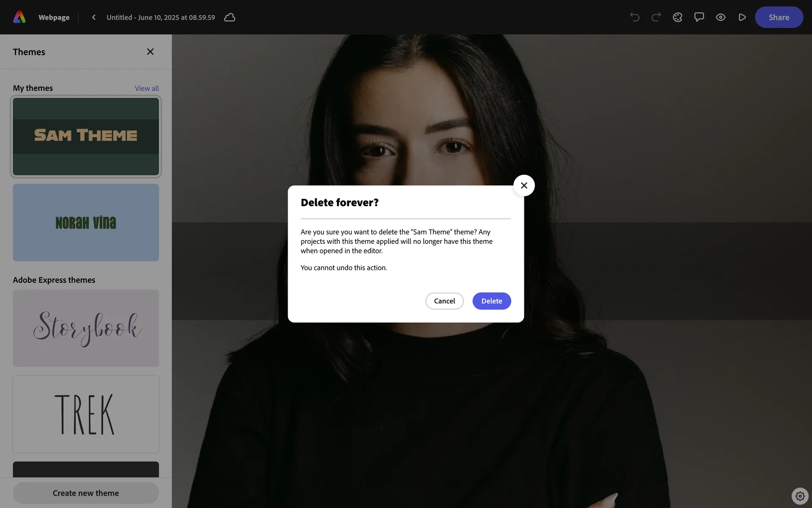The width and height of the screenshot is (812, 508).
Task: Open the settings gear in bottom corner
Action: (800, 496)
